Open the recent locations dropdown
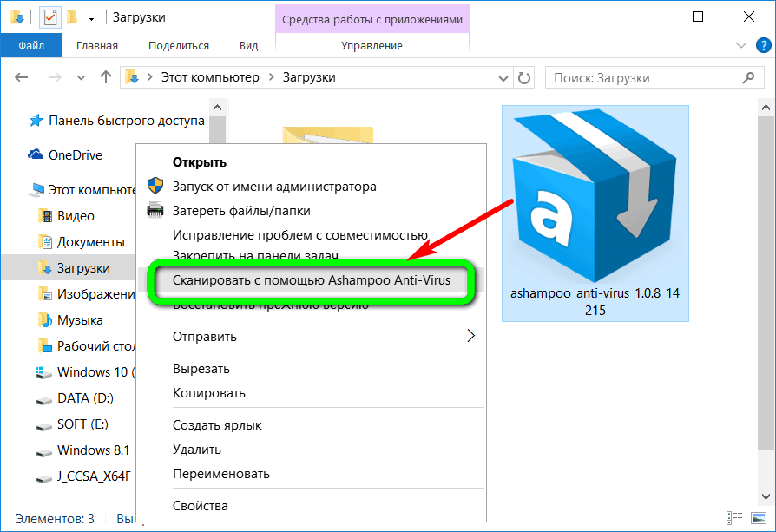Image resolution: width=776 pixels, height=532 pixels. pos(82,78)
